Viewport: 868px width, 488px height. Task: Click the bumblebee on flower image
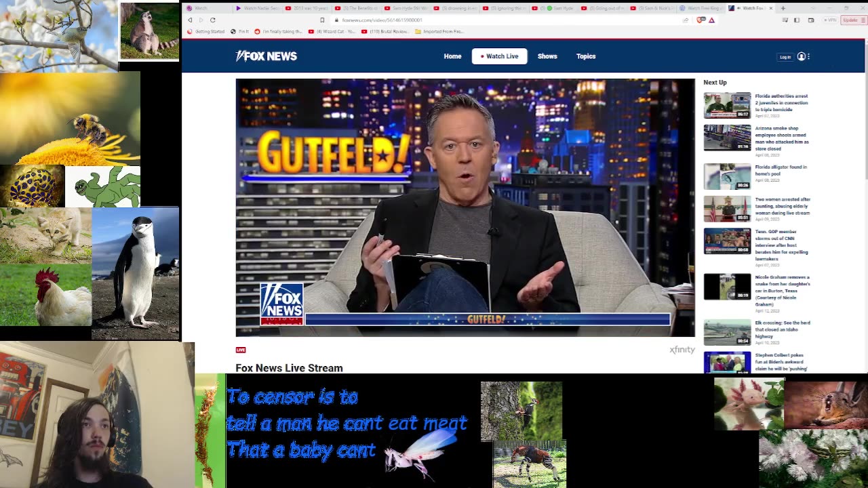[x=70, y=119]
